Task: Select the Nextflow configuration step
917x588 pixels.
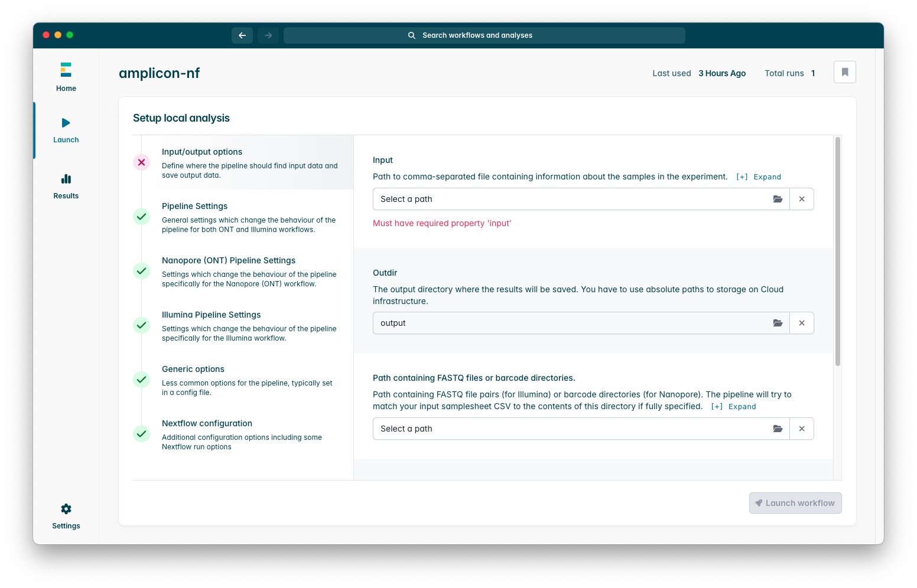Action: (243, 434)
